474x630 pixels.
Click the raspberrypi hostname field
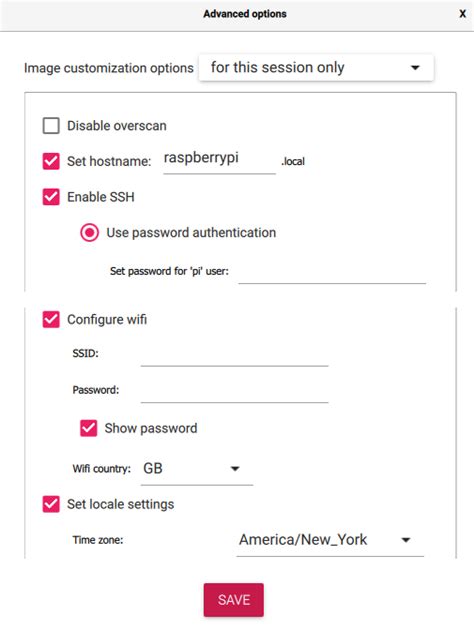219,161
